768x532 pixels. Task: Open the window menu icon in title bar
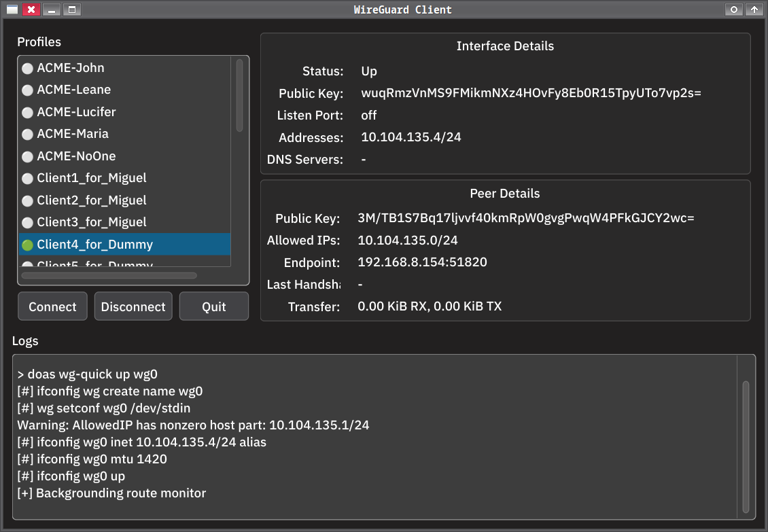click(12, 10)
